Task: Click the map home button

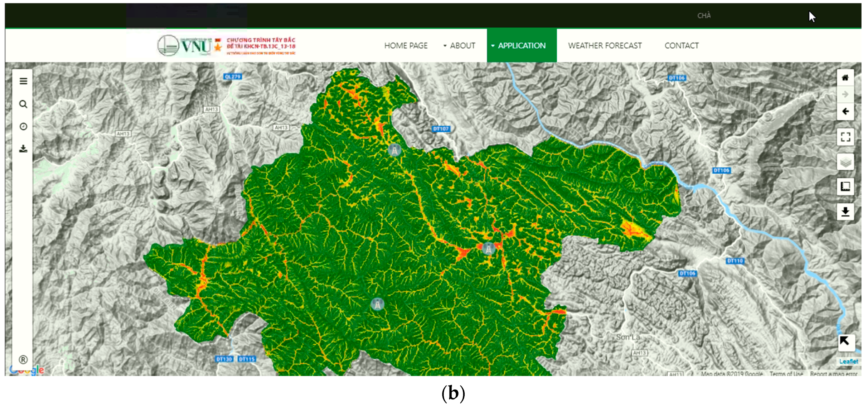Action: pos(845,78)
